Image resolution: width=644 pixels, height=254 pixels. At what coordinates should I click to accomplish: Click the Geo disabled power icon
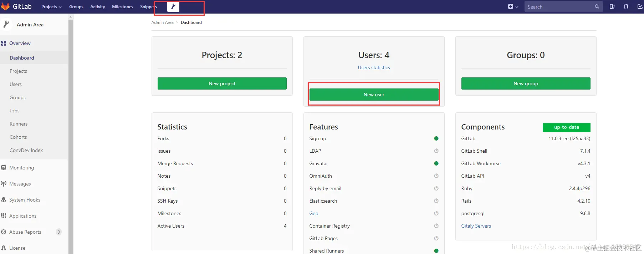pos(436,213)
